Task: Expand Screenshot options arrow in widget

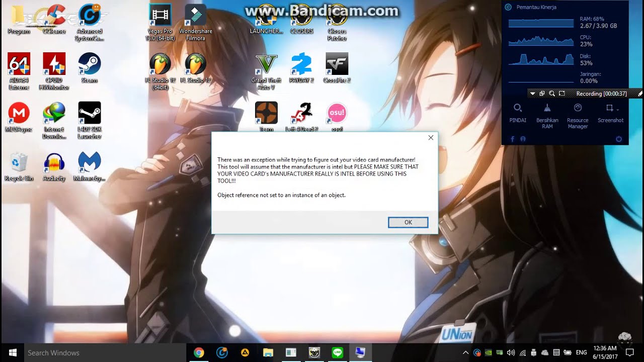Action: coord(617,109)
